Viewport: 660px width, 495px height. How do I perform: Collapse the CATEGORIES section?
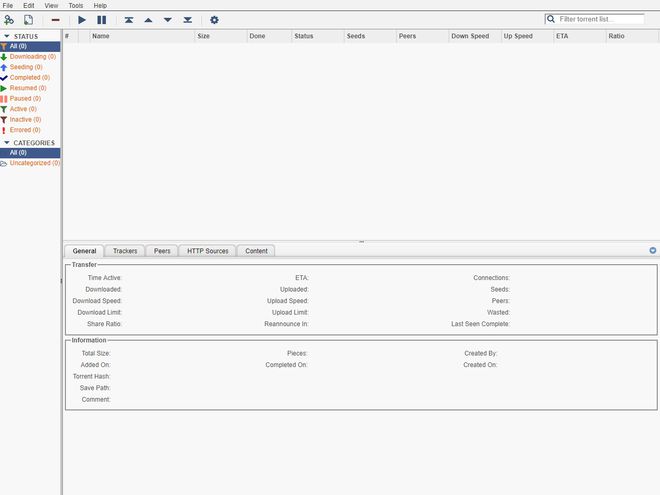click(x=6, y=142)
